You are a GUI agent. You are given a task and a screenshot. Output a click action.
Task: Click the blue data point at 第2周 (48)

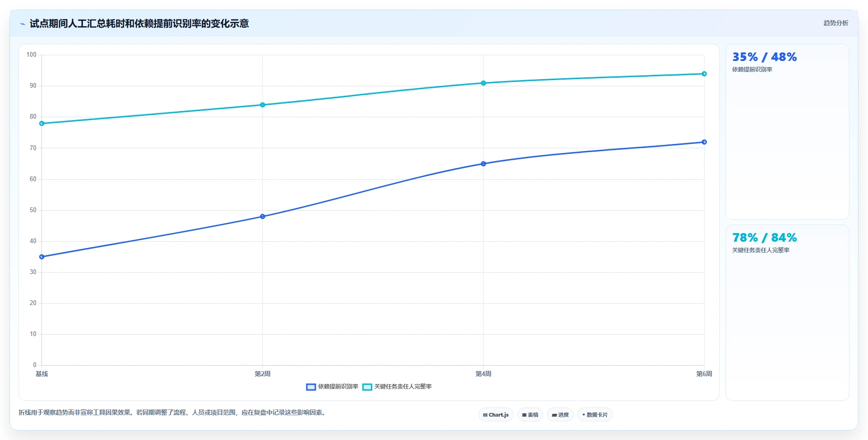[262, 216]
